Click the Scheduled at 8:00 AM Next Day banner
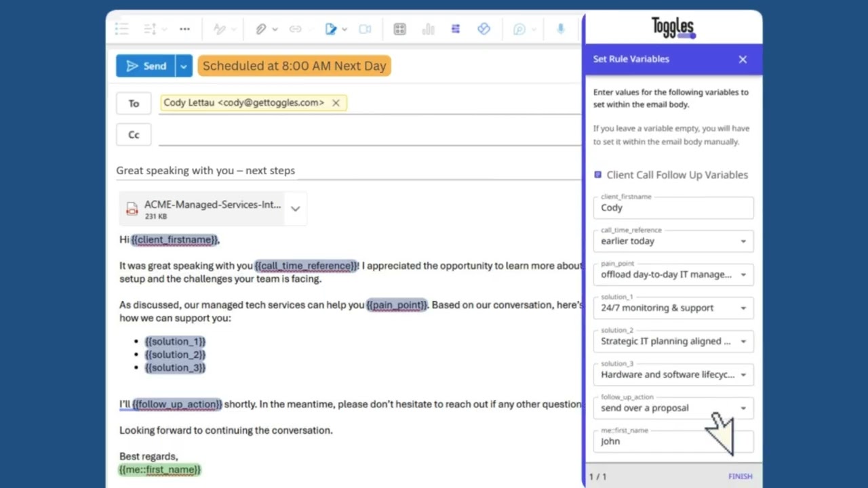The image size is (868, 488). [294, 66]
